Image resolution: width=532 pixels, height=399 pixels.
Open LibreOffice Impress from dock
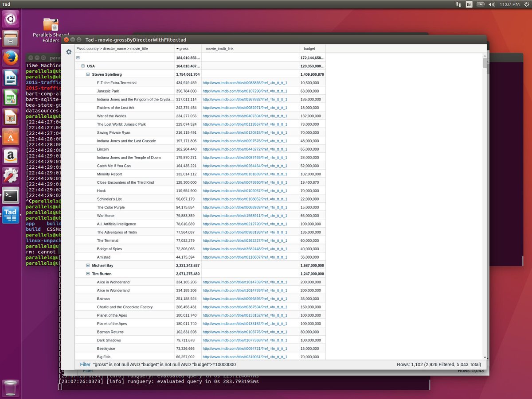tap(11, 117)
